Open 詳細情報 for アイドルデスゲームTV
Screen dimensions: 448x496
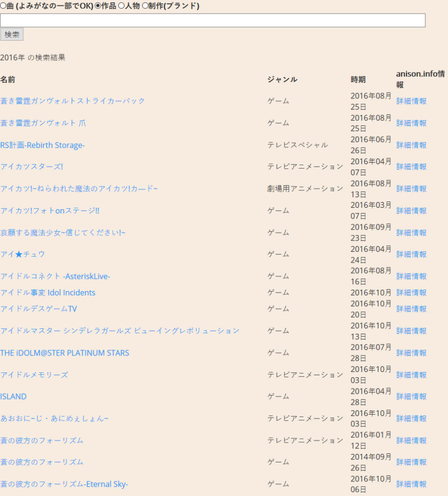coord(411,309)
